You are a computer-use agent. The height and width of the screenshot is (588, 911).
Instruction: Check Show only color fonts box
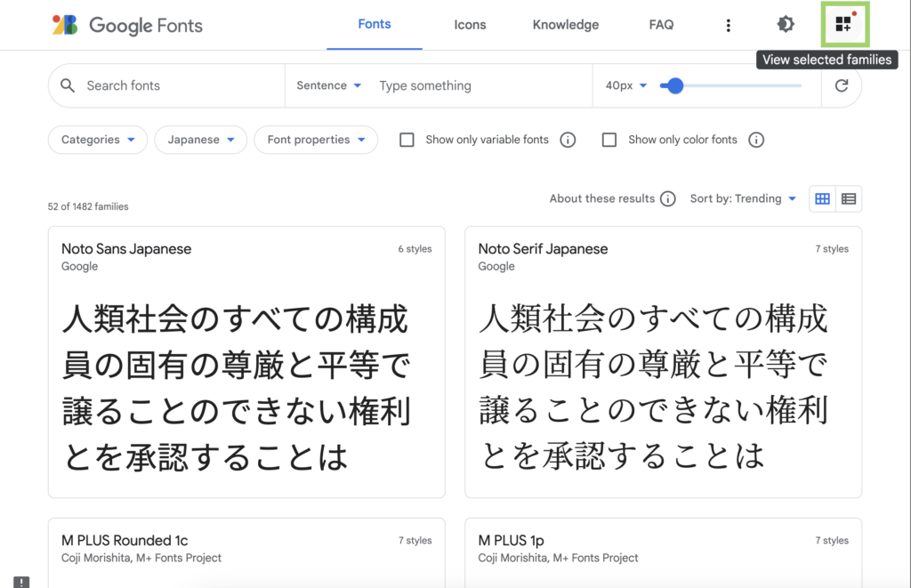pyautogui.click(x=609, y=140)
